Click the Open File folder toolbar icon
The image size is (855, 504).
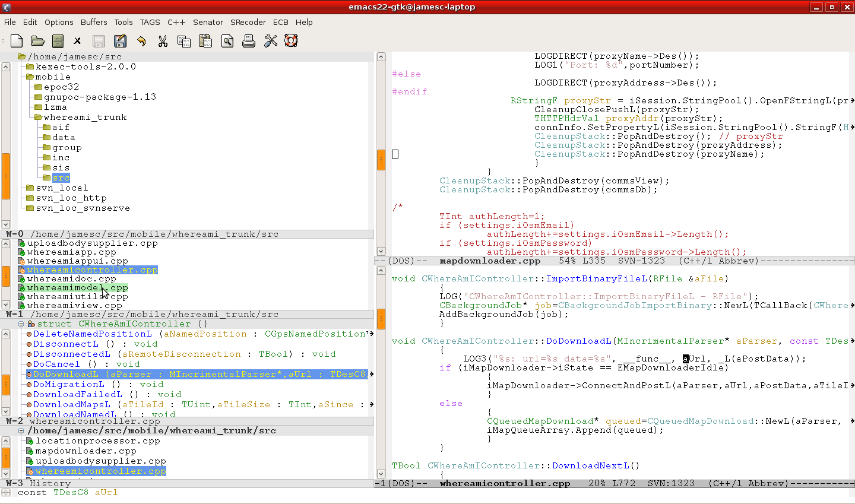click(37, 41)
